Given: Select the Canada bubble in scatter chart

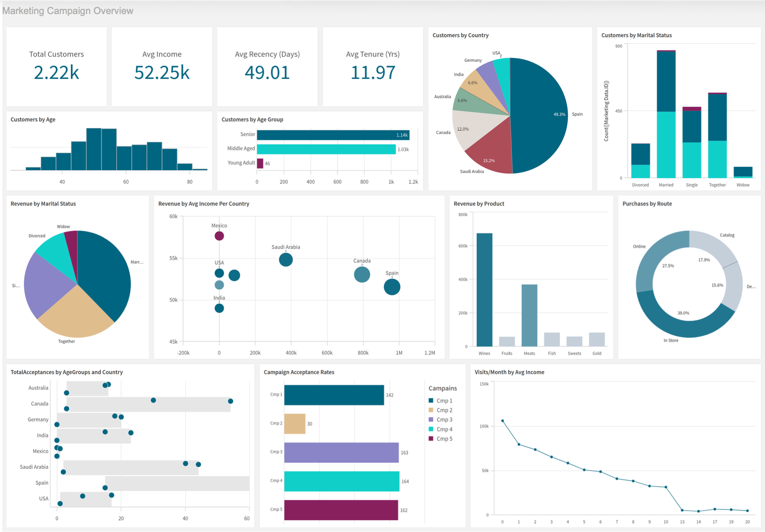Looking at the screenshot, I should 362,275.
